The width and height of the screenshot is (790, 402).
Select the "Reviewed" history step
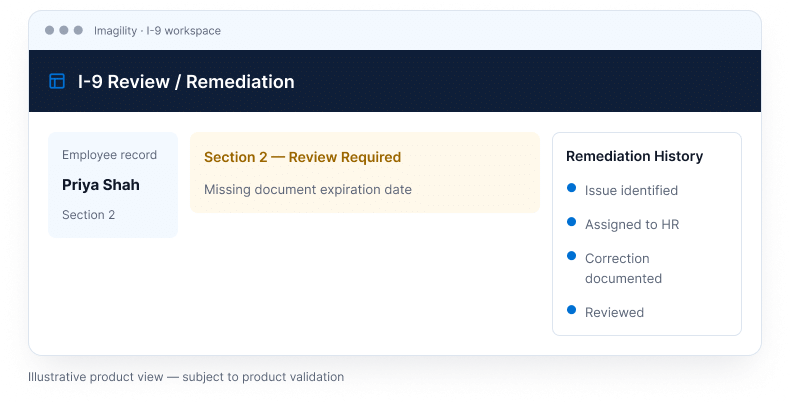(x=614, y=312)
